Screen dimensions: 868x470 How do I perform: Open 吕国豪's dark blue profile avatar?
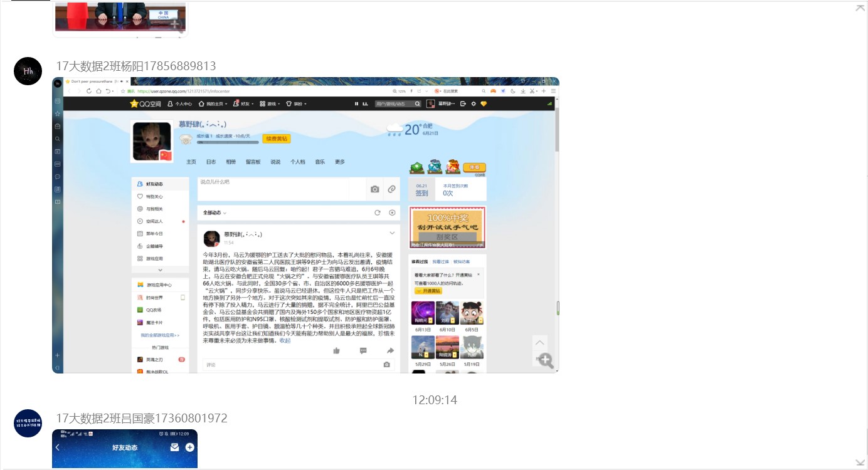tap(28, 423)
